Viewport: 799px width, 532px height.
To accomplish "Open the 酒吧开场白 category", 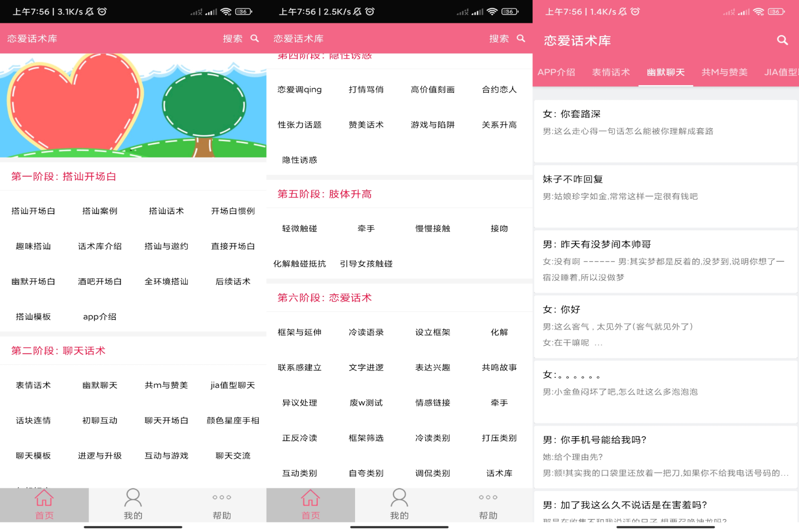I will (x=100, y=281).
